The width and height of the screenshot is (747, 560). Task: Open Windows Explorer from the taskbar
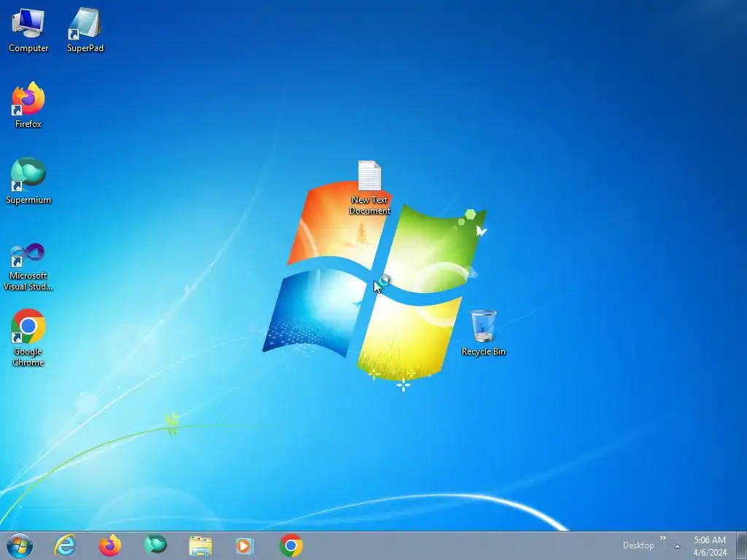[x=201, y=546]
